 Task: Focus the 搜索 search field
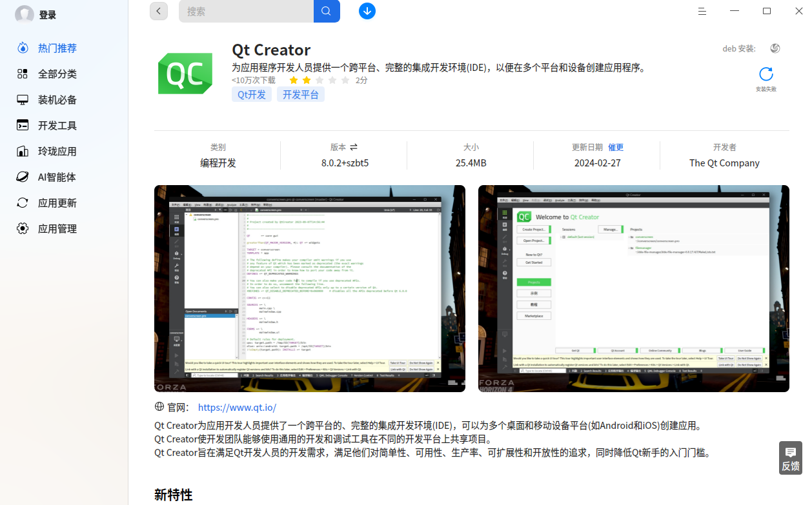(x=247, y=11)
